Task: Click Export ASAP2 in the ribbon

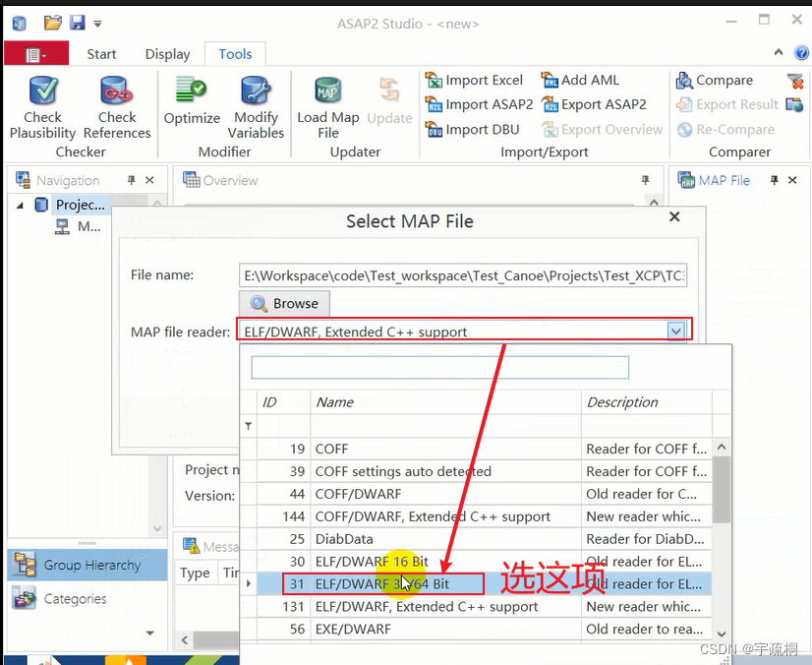Action: click(x=594, y=104)
